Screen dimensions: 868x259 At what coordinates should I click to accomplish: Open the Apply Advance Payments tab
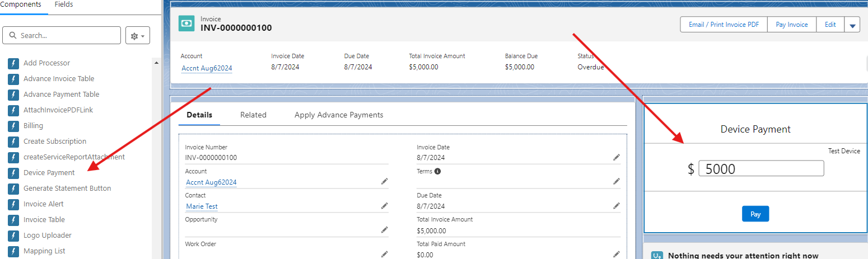339,115
